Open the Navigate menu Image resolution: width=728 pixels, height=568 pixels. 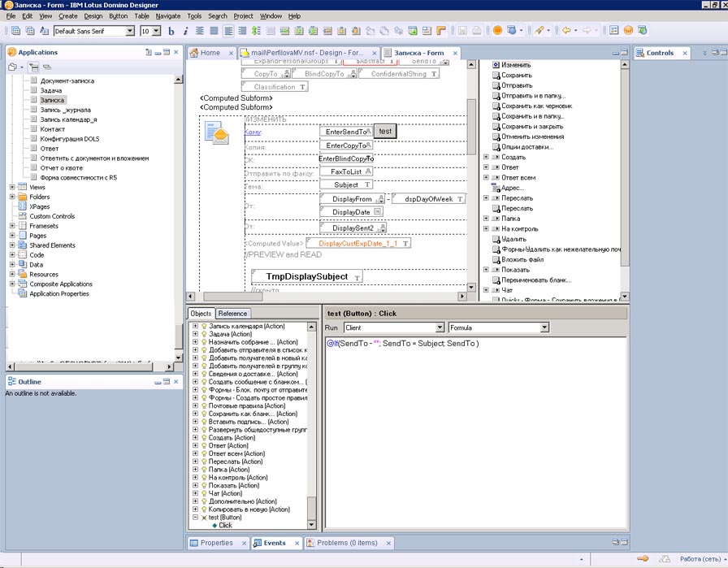click(x=168, y=15)
